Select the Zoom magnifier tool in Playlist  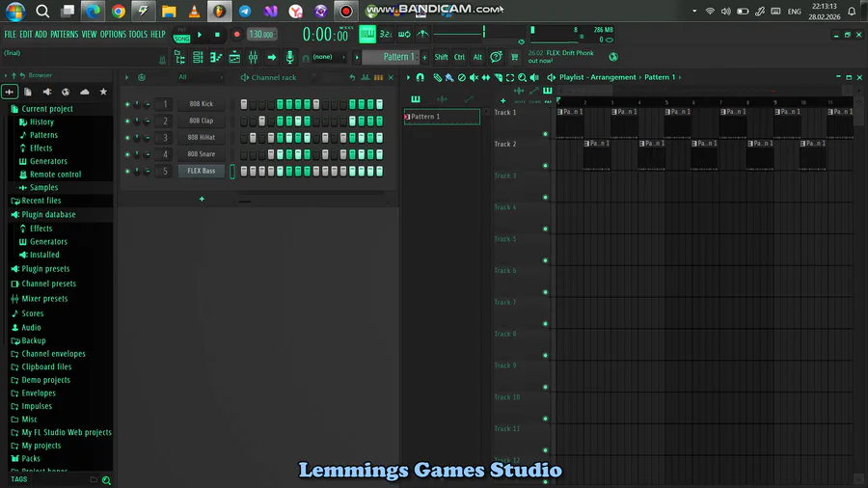(x=522, y=77)
